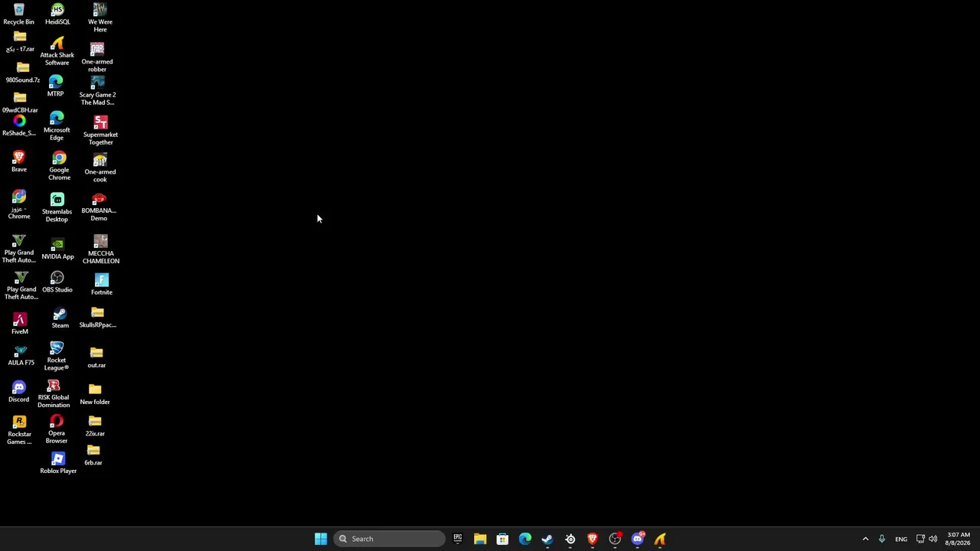Open Discord desktop shortcut
980x551 pixels.
18,392
